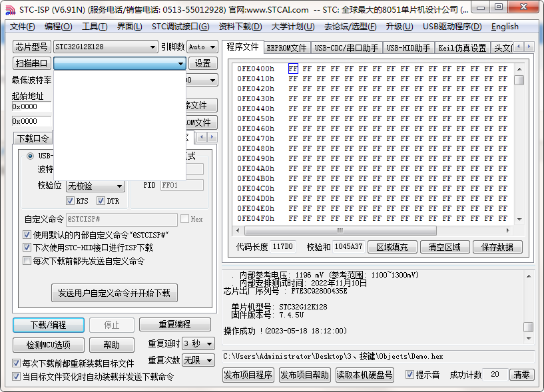Uncheck 使用默认的内部自定义命令 checkbox

[x=27, y=234]
